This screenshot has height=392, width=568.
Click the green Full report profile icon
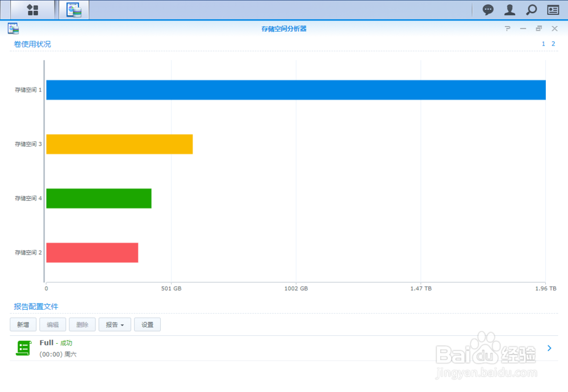coord(23,348)
